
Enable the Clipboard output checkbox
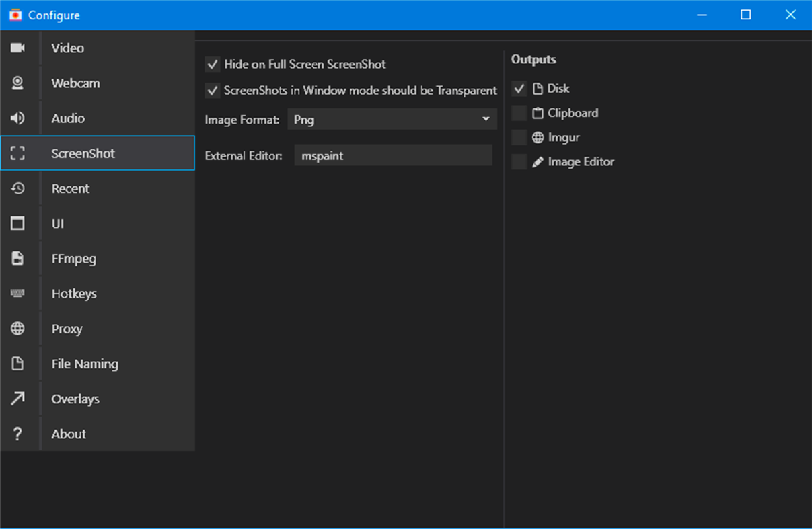click(519, 113)
